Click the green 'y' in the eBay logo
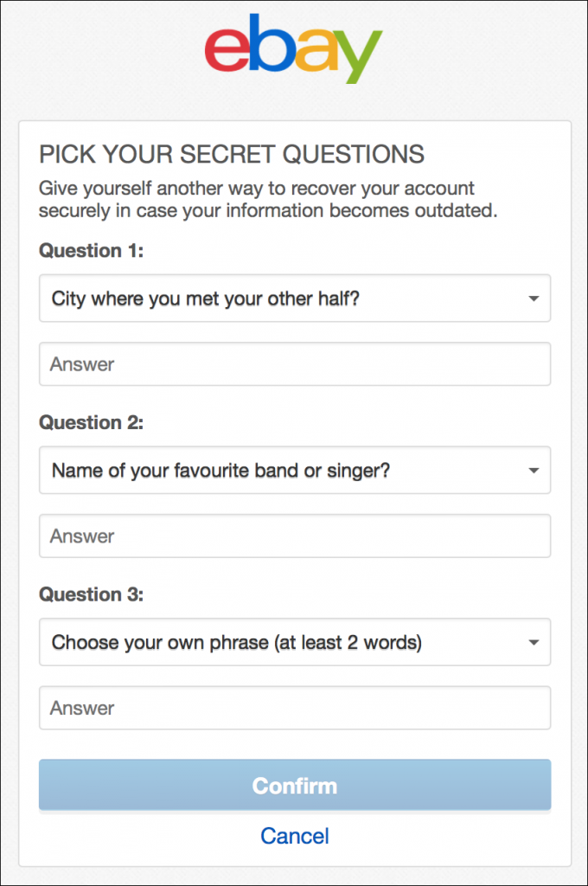 pyautogui.click(x=360, y=56)
